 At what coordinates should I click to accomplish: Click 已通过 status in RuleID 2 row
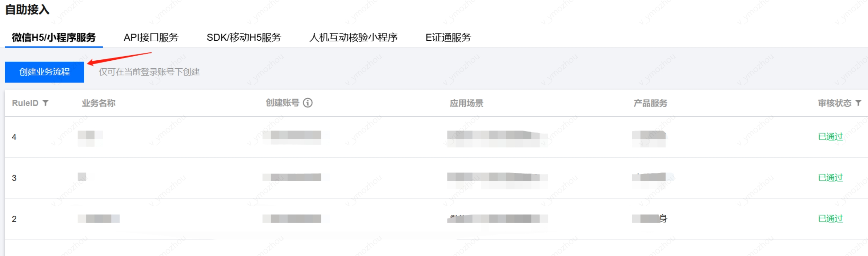point(830,219)
